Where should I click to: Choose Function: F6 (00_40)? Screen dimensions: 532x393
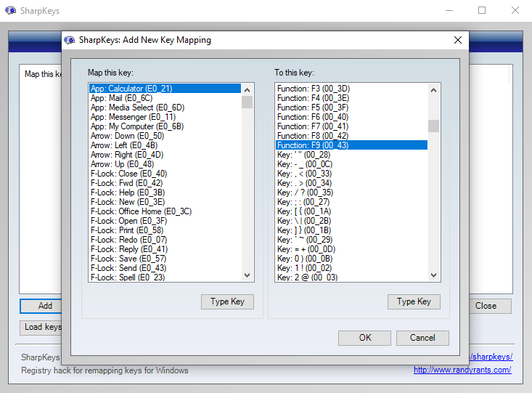point(351,117)
